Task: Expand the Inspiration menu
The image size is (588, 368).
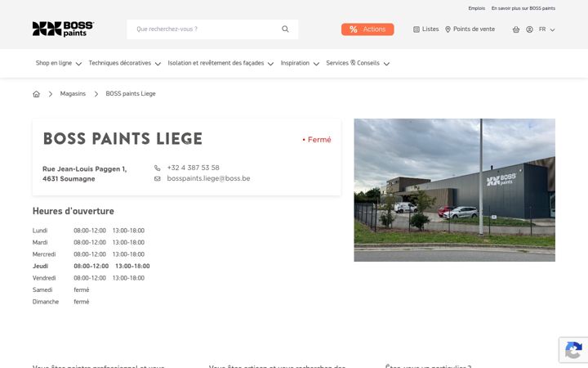Action: click(300, 63)
